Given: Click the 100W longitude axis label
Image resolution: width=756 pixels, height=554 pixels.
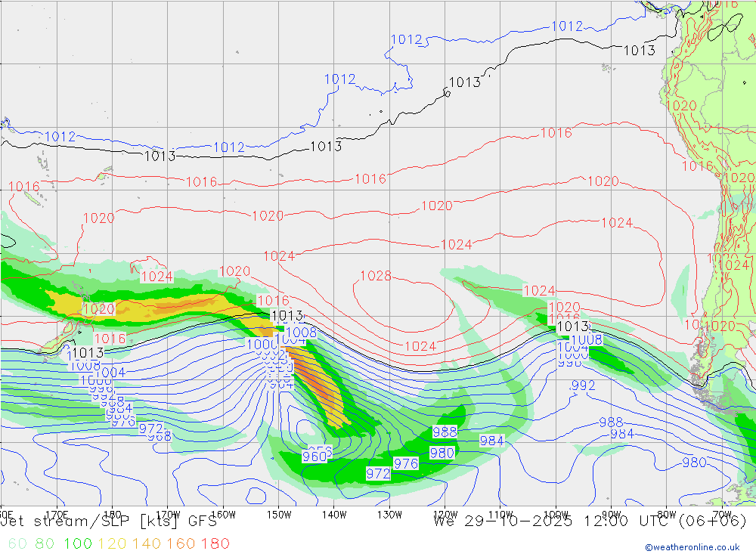Looking at the screenshot, I should tap(556, 515).
